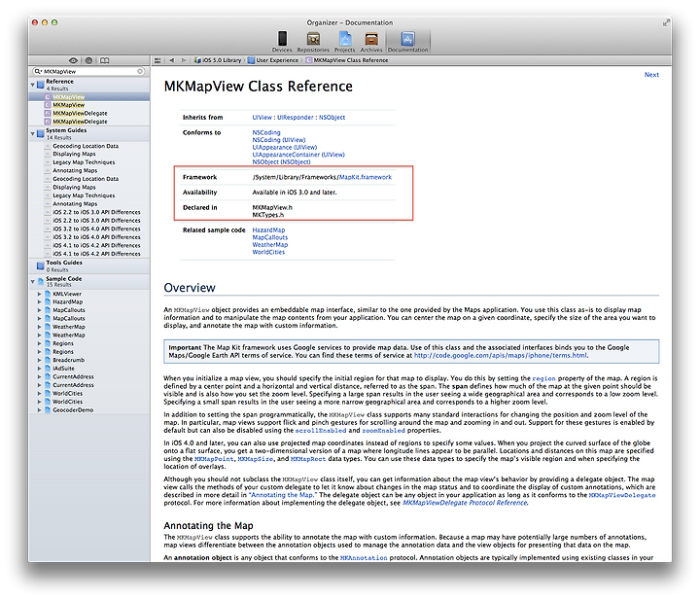Click the GeocoderDemo sample document icon
700x601 pixels.
[48, 409]
